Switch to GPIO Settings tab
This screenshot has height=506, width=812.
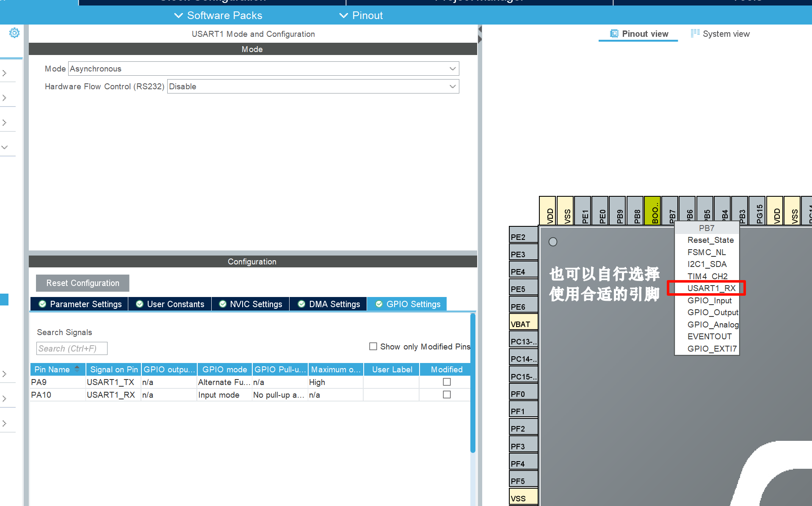407,304
